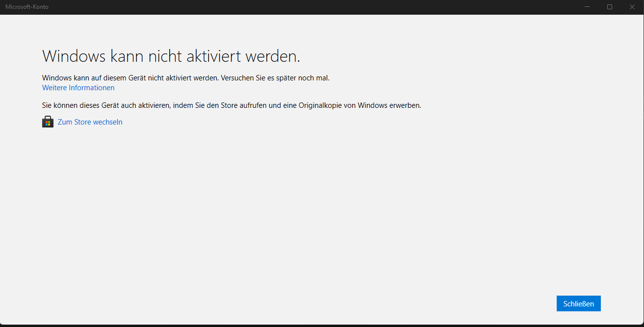
Task: Open the Weitere Informationen link
Action: coord(78,88)
